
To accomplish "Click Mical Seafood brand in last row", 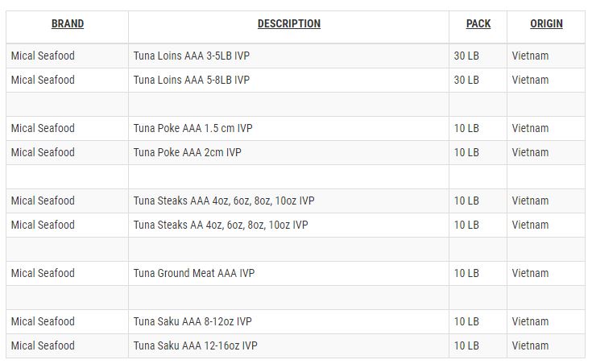I will 43,345.
